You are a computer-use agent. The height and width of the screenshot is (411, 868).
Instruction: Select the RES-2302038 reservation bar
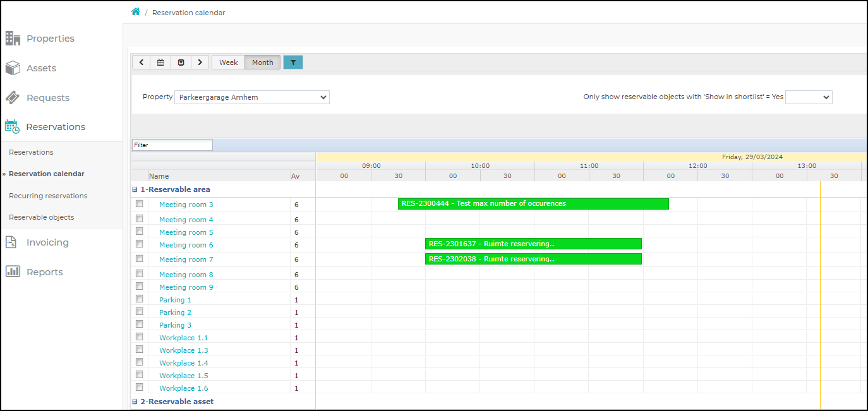pyautogui.click(x=533, y=259)
